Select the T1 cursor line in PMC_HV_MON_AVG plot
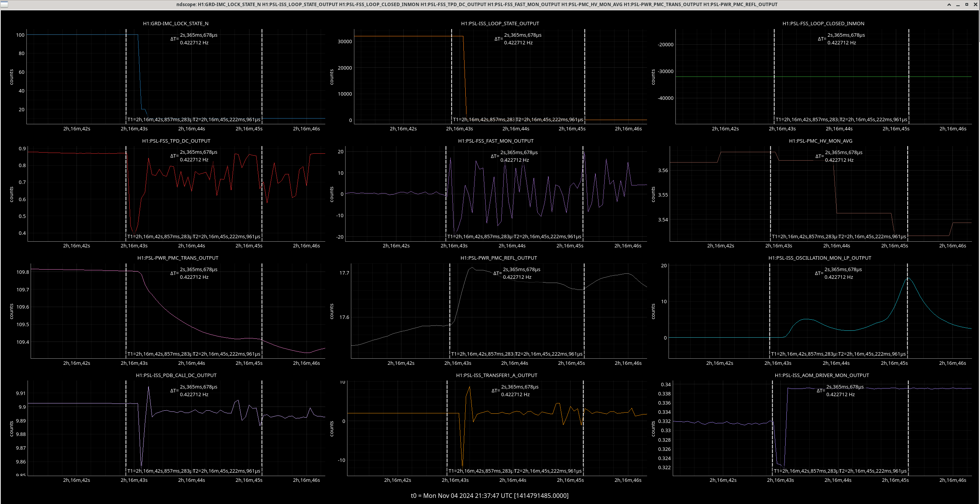Viewport: 980px width, 504px height. pyautogui.click(x=770, y=193)
